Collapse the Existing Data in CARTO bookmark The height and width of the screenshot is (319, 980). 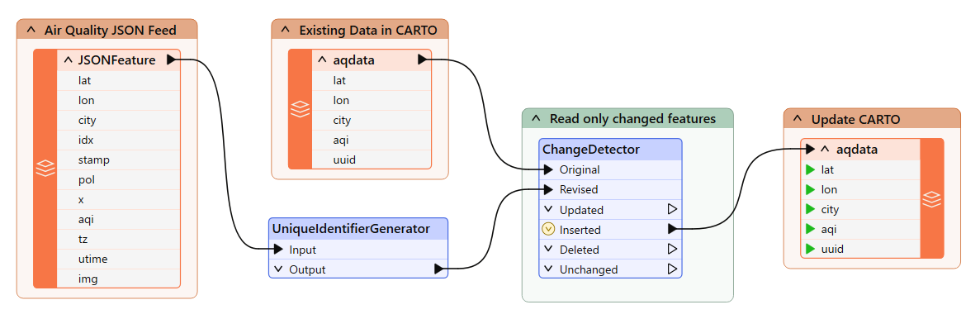point(286,30)
